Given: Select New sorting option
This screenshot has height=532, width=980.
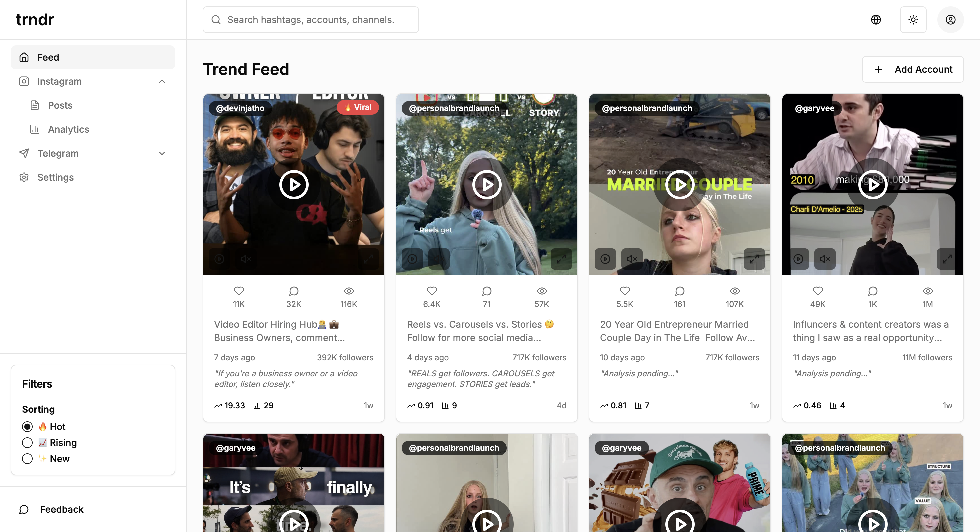Looking at the screenshot, I should 27,459.
